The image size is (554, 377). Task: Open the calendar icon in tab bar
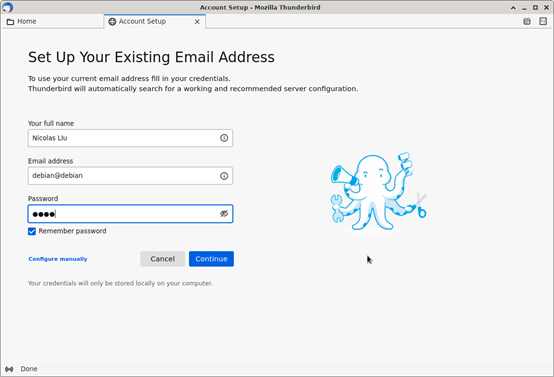coord(527,22)
